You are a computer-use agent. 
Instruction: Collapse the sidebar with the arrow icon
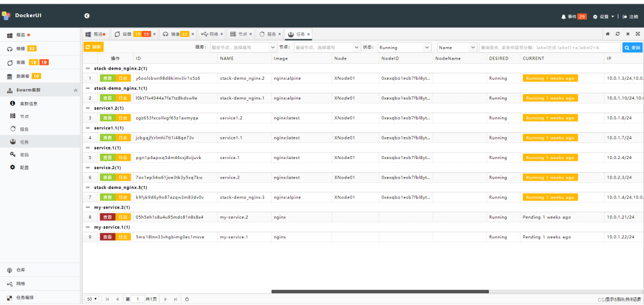click(x=87, y=16)
